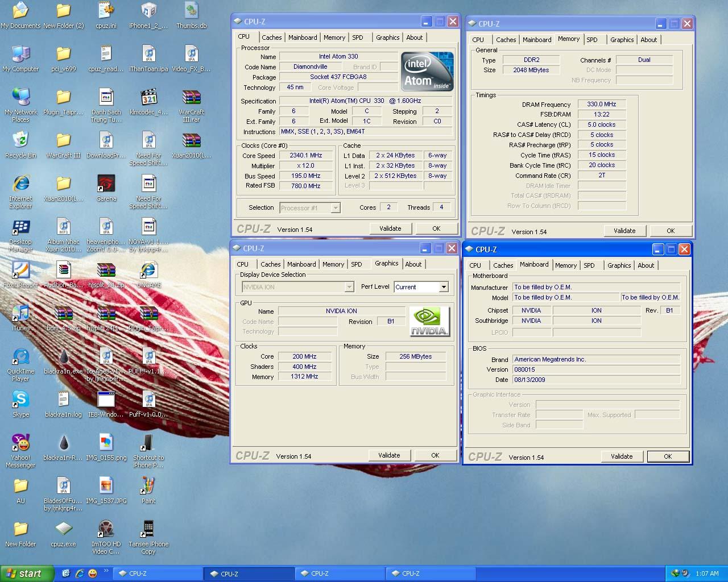Open the My Computer desktop icon
This screenshot has width=728, height=582.
20,59
